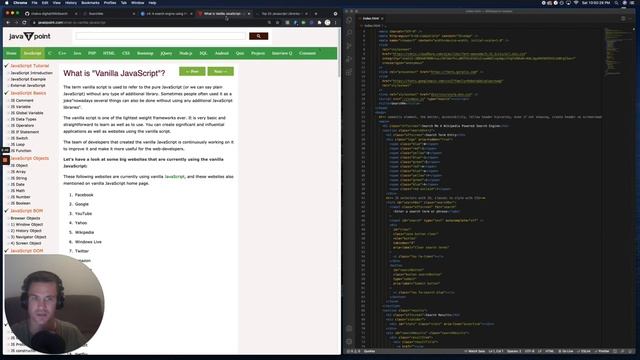Open JS Array sidebar link
This screenshot has height=360, width=640.
tap(18, 171)
